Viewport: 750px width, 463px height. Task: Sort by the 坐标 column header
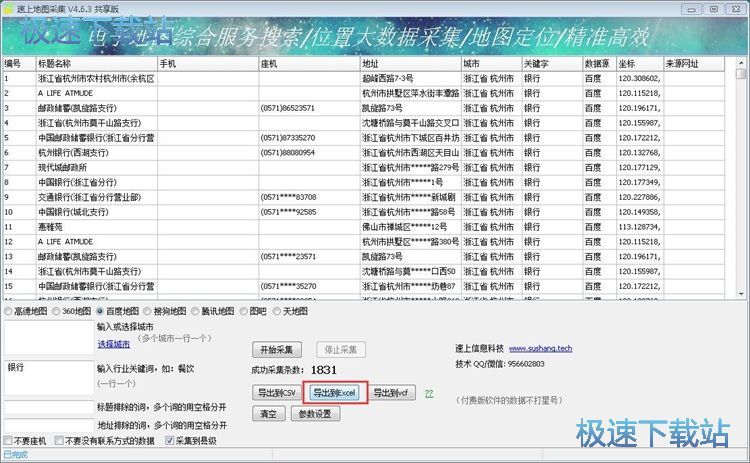pyautogui.click(x=640, y=64)
